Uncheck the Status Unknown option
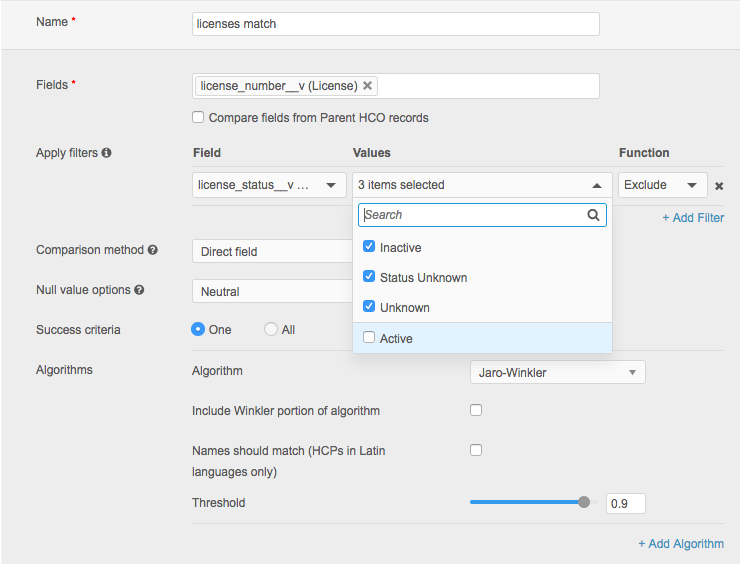Viewport: 740px width, 564px height. 369,277
